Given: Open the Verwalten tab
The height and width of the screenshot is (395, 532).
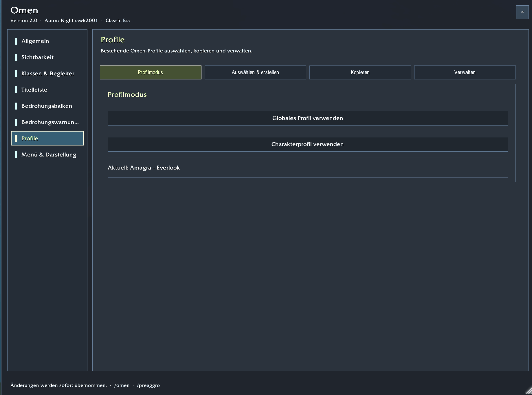Looking at the screenshot, I should pyautogui.click(x=465, y=72).
